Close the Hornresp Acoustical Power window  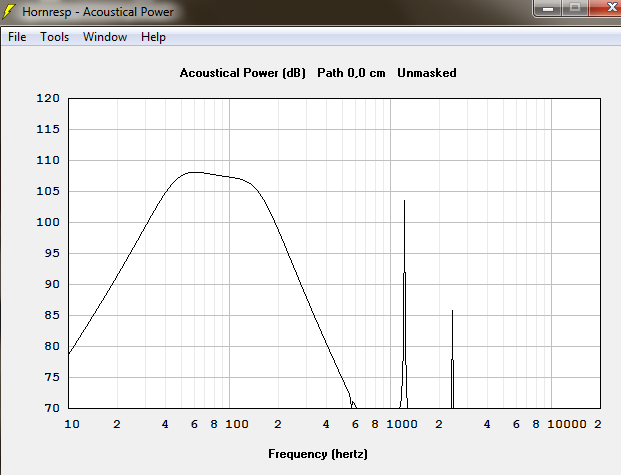(x=606, y=8)
